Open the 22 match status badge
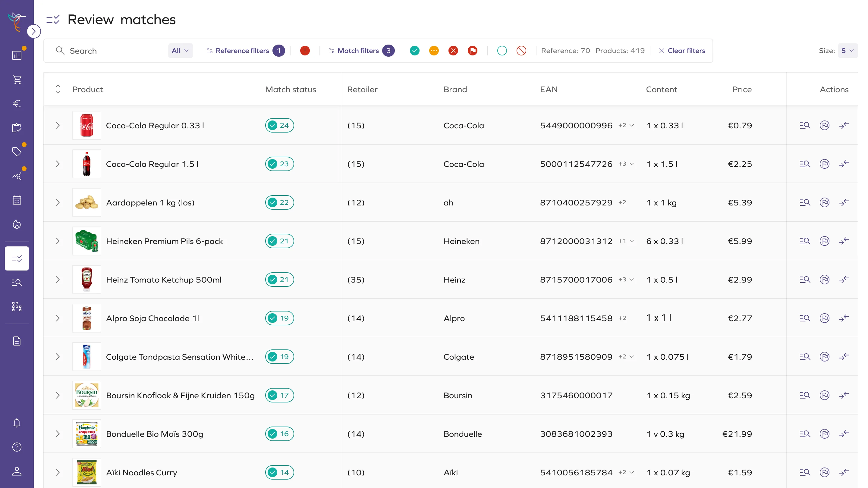The image size is (868, 488). 279,203
